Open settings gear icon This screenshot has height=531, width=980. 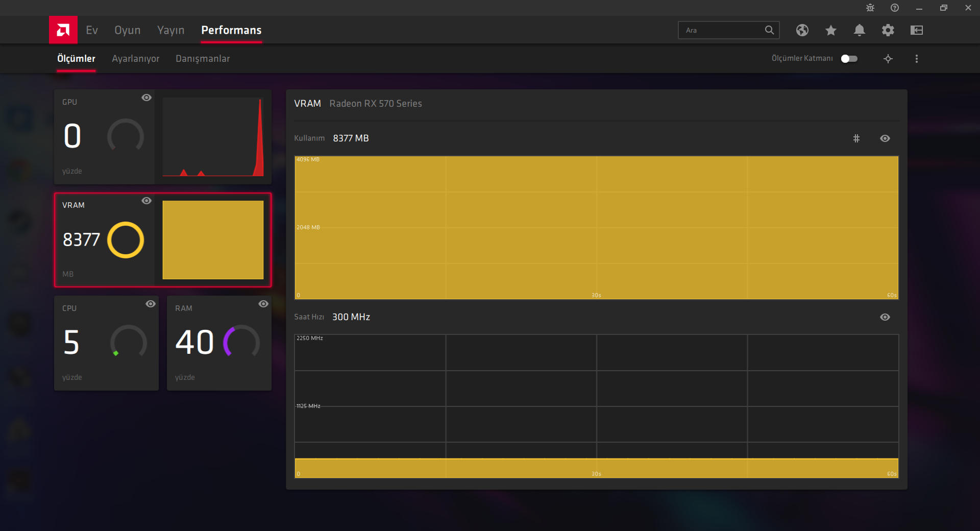[x=888, y=30]
